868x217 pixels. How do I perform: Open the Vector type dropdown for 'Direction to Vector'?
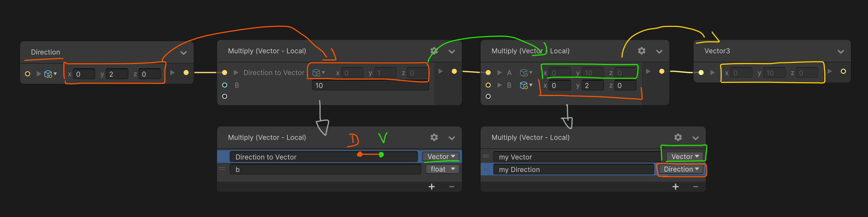click(x=441, y=157)
